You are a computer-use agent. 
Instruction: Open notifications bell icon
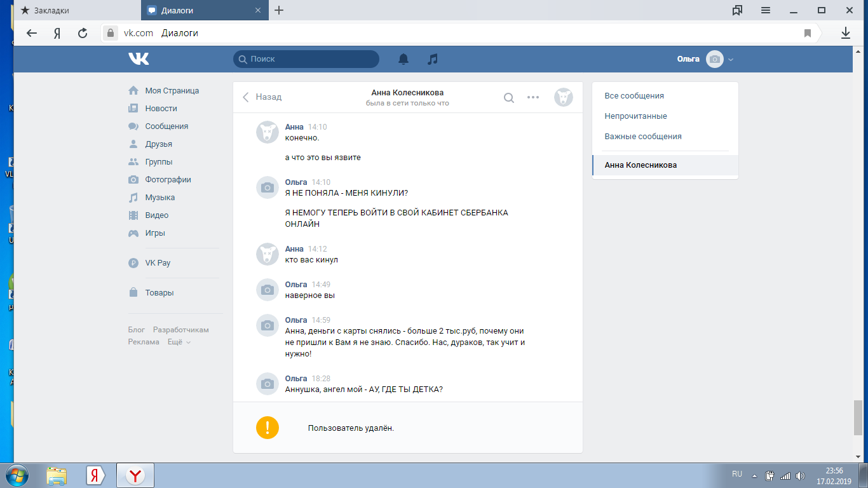(403, 59)
